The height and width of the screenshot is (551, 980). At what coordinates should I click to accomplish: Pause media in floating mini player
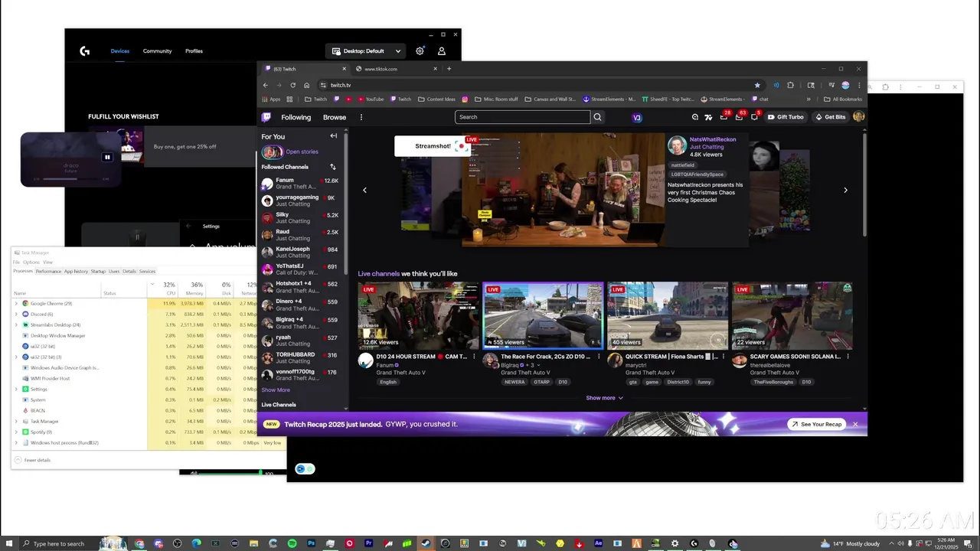coord(107,157)
